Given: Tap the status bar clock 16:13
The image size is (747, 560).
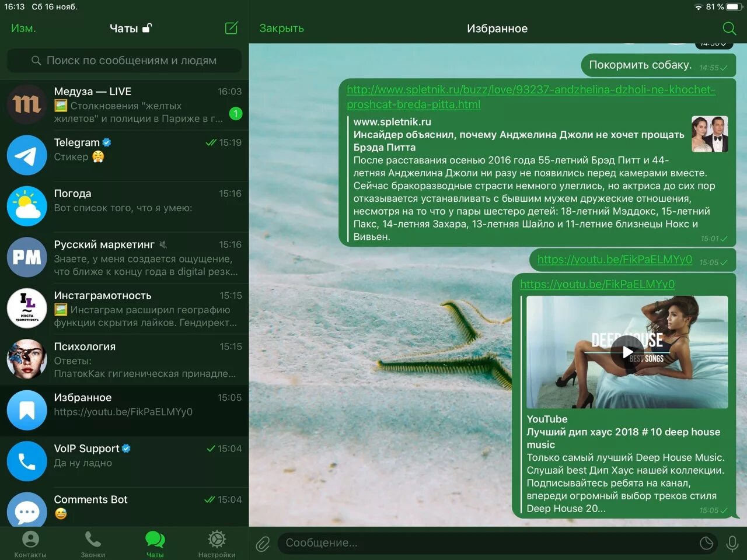Looking at the screenshot, I should point(15,7).
